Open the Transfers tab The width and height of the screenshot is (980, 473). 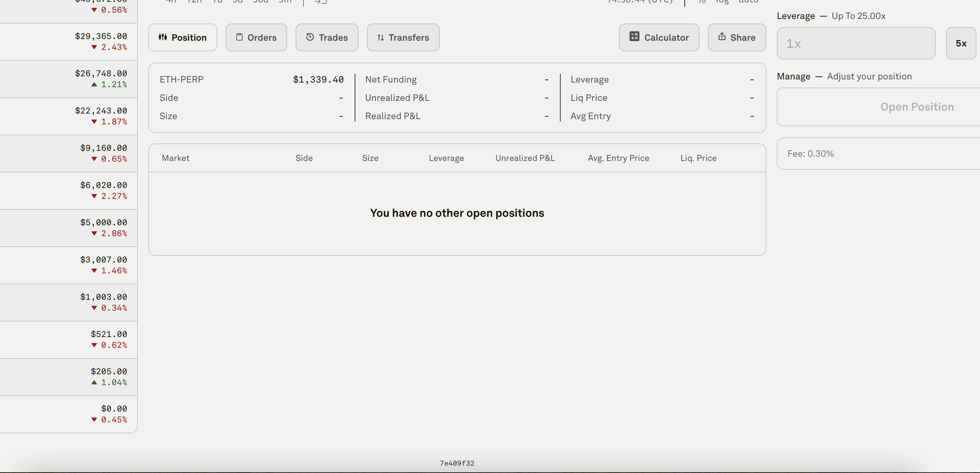coord(403,38)
